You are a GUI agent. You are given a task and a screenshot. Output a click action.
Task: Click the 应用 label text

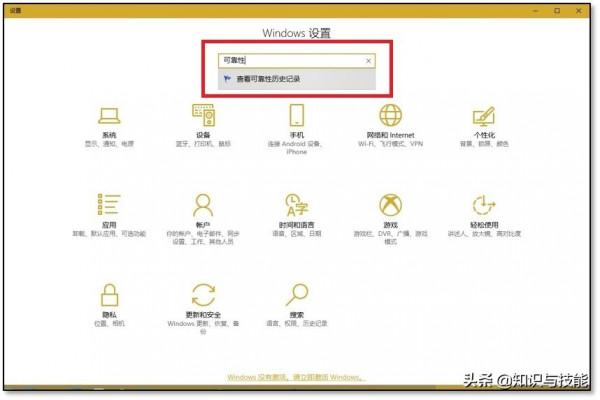coord(109,225)
